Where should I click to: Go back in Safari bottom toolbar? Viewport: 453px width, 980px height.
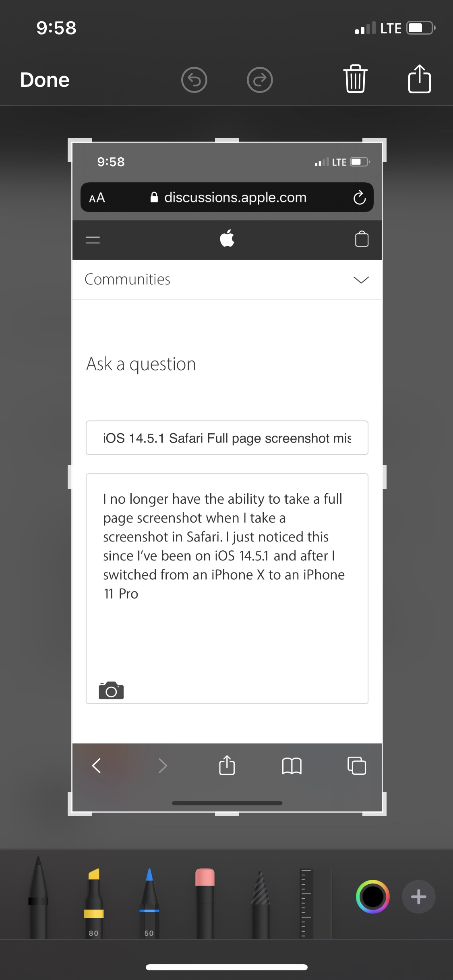[x=97, y=766]
